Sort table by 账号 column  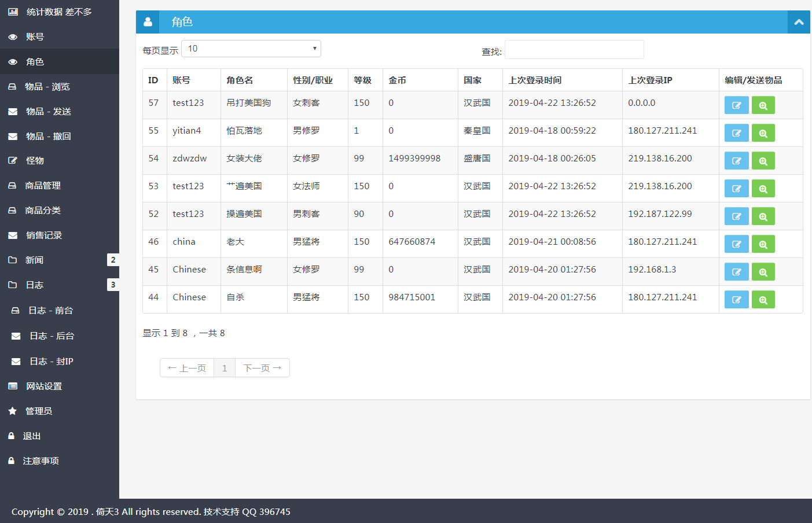(194, 80)
